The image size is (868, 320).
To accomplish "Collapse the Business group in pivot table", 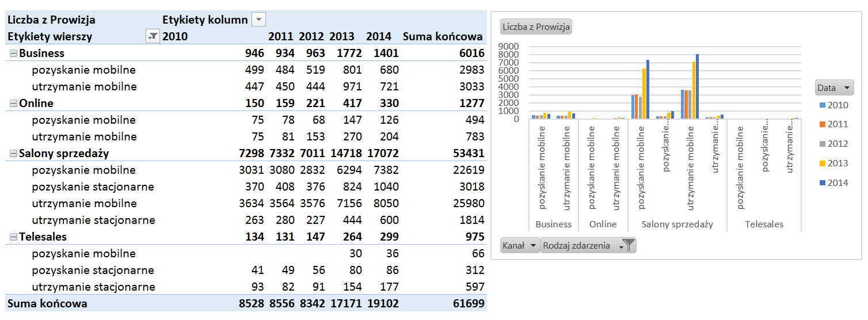I will (13, 54).
